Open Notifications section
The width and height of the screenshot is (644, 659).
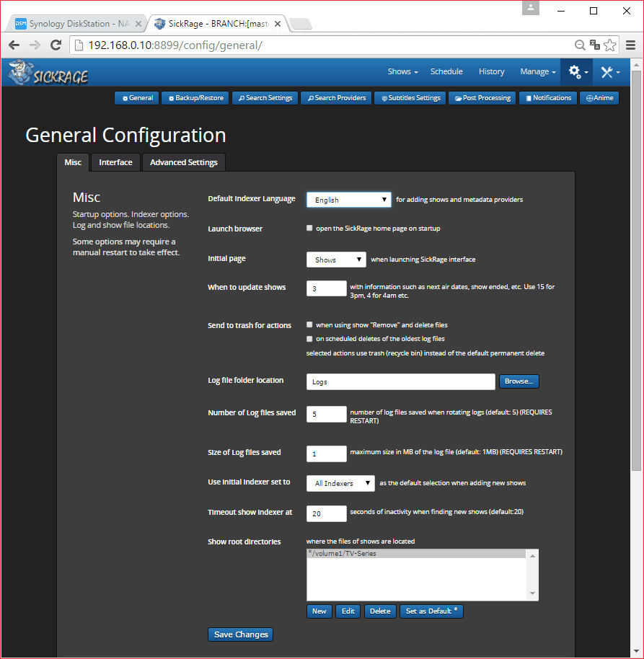click(548, 98)
